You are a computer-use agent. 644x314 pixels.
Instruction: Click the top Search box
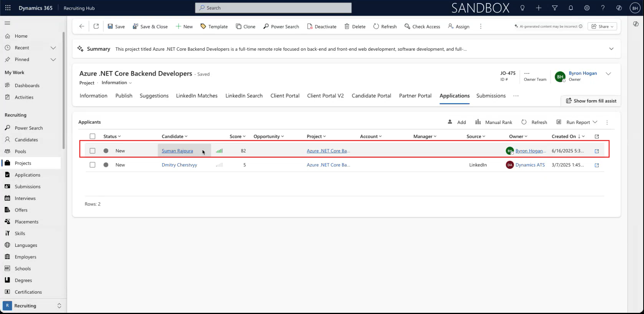pyautogui.click(x=273, y=8)
